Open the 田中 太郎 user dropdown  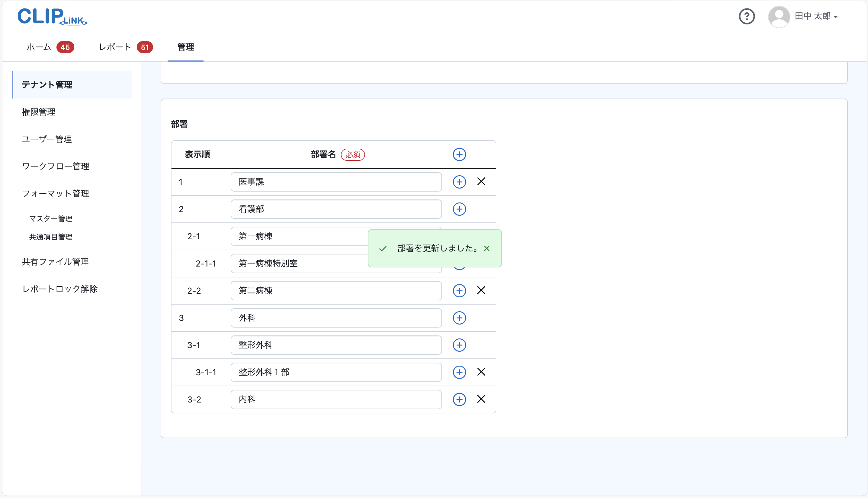[816, 16]
